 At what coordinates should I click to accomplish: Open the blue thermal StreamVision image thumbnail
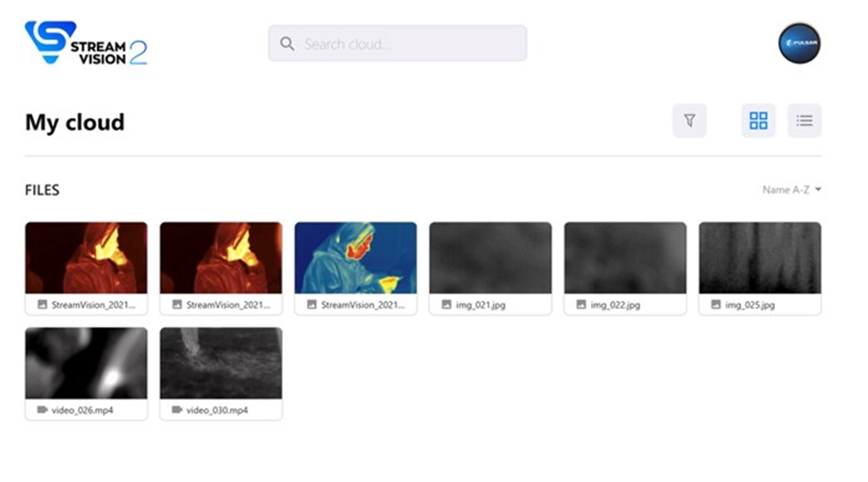355,257
